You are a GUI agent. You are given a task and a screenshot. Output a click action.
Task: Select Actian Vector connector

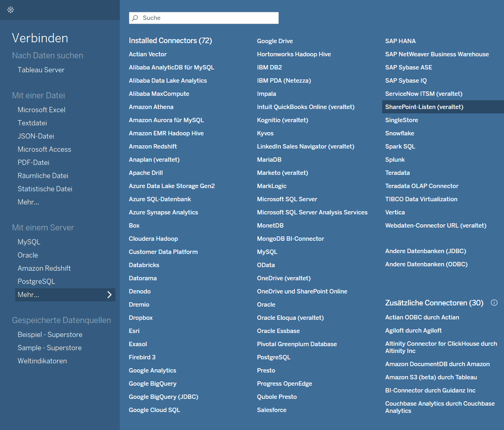tap(148, 54)
